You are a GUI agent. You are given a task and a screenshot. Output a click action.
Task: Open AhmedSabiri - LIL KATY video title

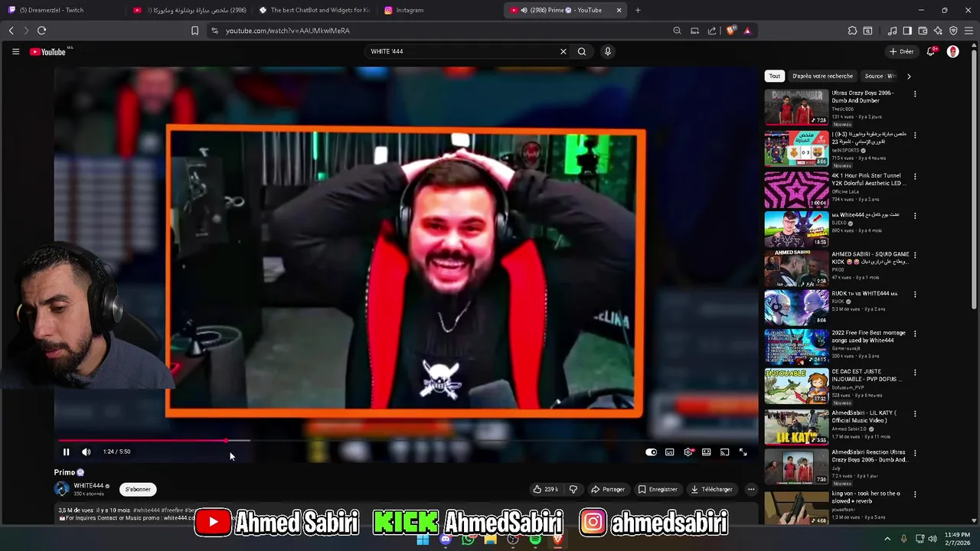click(x=864, y=416)
